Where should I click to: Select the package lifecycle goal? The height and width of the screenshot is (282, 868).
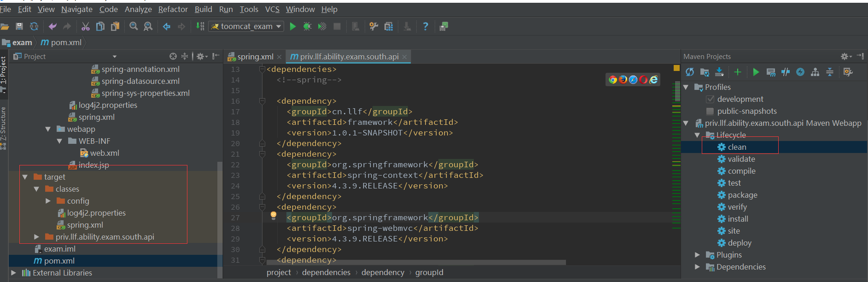pyautogui.click(x=742, y=195)
